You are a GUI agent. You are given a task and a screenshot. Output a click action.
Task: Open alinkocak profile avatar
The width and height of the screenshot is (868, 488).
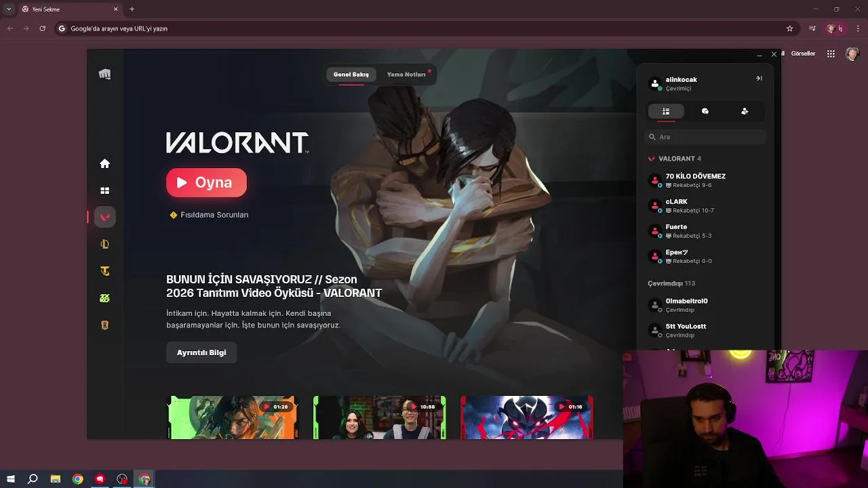[655, 84]
